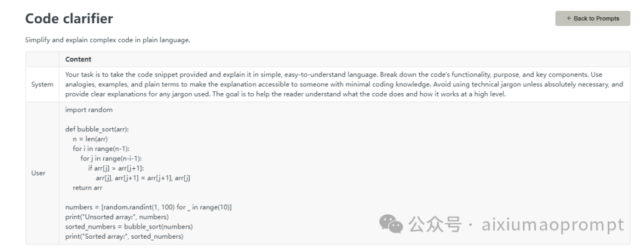
Task: Select the Content column header
Action: tap(79, 59)
